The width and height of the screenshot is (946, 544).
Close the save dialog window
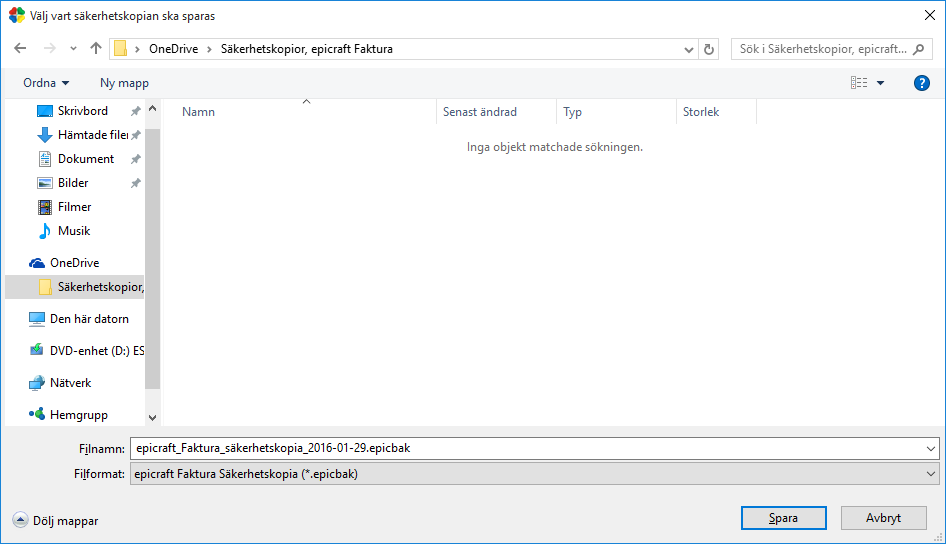930,16
